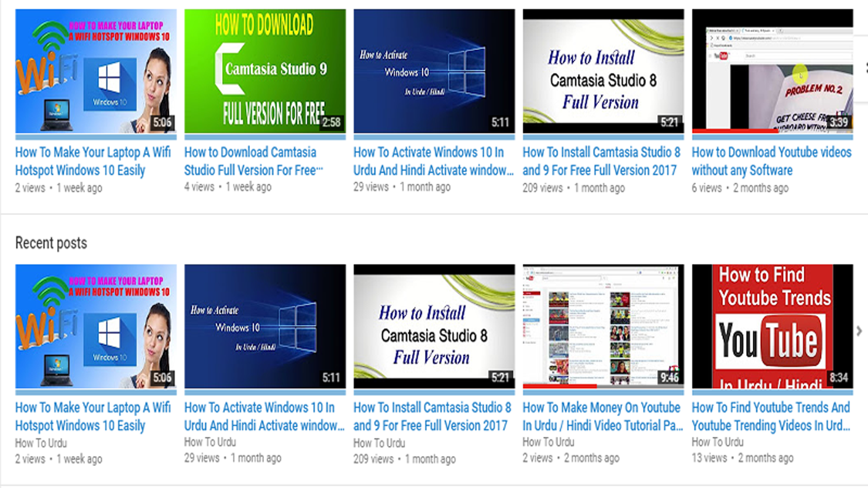
Task: Click How To Urdu channel under Youtube Trends video
Action: 717,442
